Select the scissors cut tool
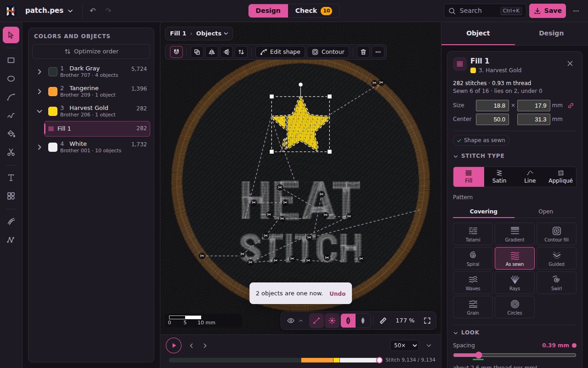 tap(11, 152)
